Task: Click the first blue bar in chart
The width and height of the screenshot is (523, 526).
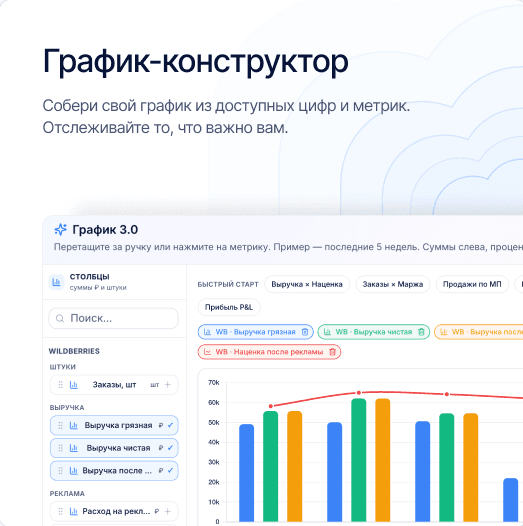Action: 247,473
